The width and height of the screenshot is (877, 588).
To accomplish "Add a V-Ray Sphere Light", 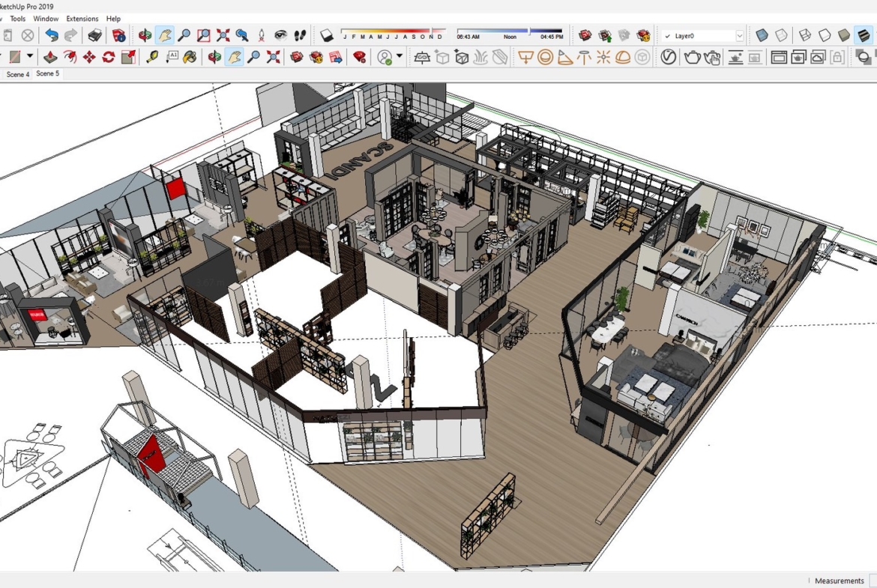I will pos(546,57).
